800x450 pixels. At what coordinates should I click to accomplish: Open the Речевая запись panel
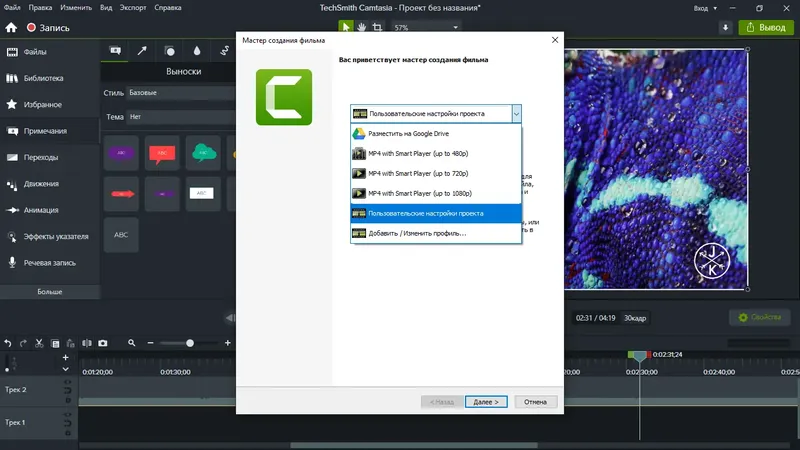pos(50,263)
